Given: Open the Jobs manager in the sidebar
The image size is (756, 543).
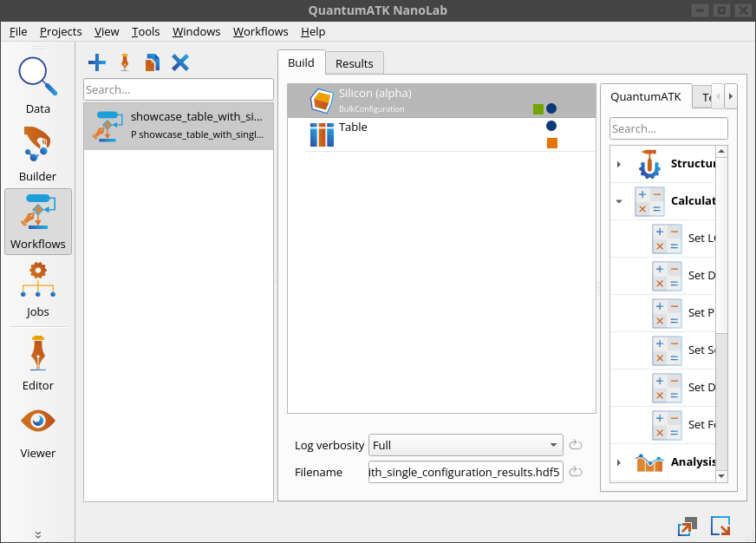Looking at the screenshot, I should (x=37, y=290).
